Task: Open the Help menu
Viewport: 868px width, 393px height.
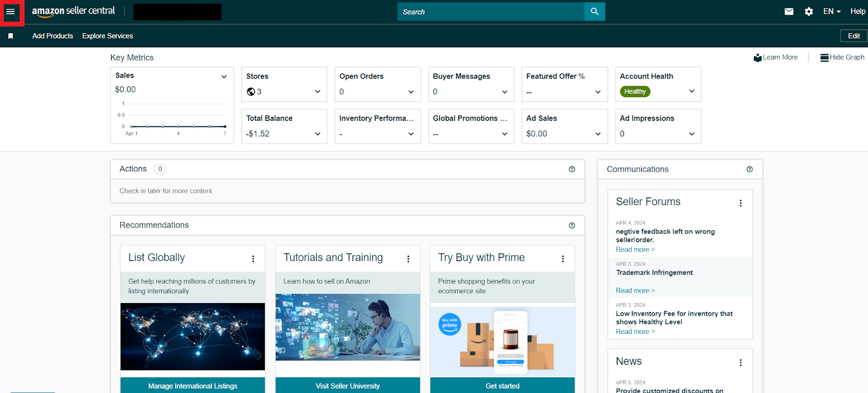Action: (858, 11)
